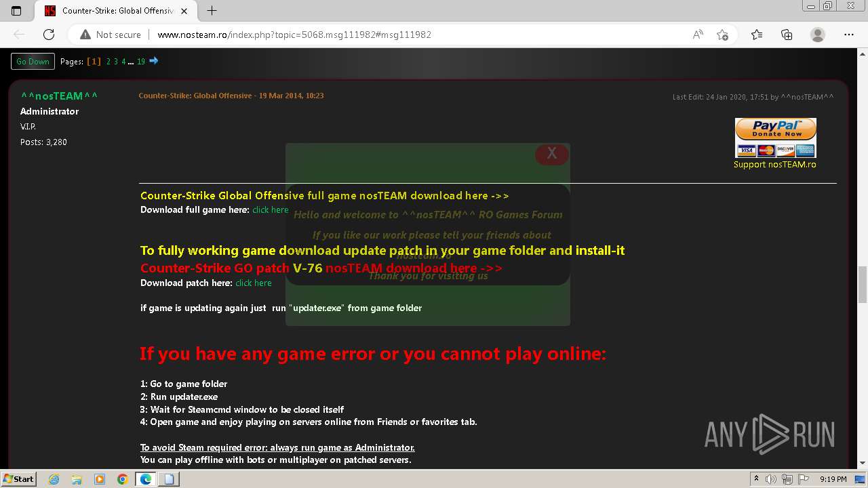Go to forum page 4
Screen dimensions: 868x488
click(x=123, y=62)
